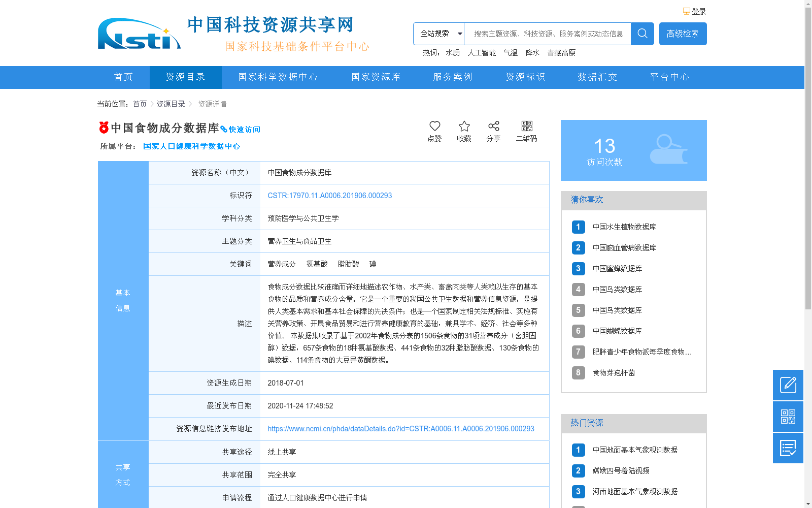Click keyword 碘
This screenshot has height=508, width=812.
tap(373, 264)
